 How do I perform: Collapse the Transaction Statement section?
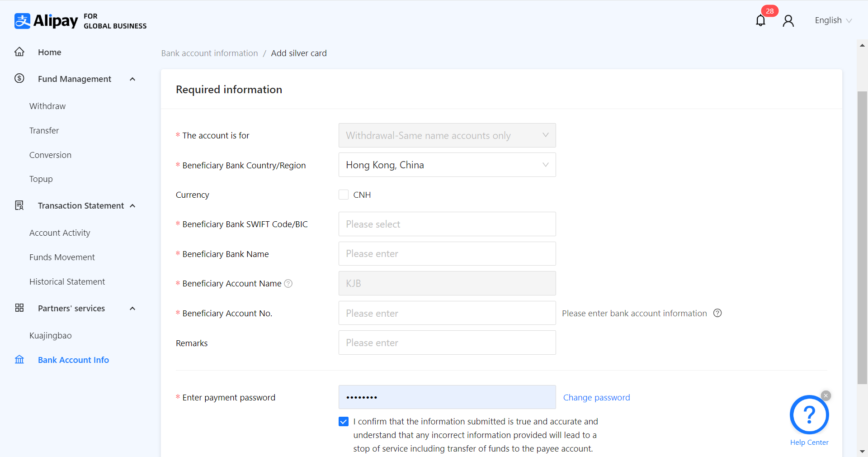[132, 206]
